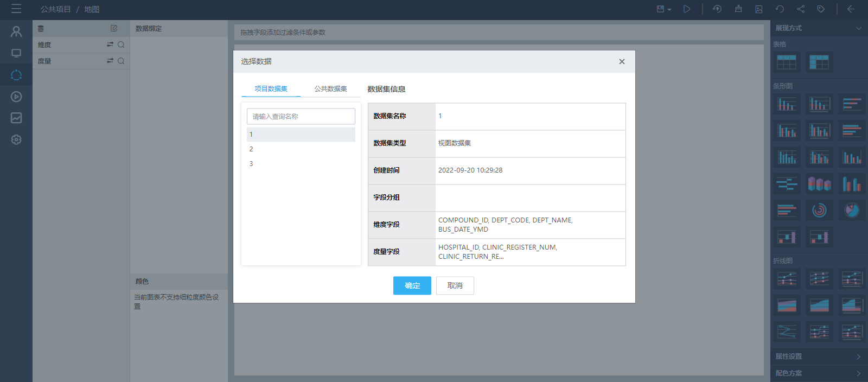Click the creation time 2022-09-20 10:29:28

[x=470, y=170]
